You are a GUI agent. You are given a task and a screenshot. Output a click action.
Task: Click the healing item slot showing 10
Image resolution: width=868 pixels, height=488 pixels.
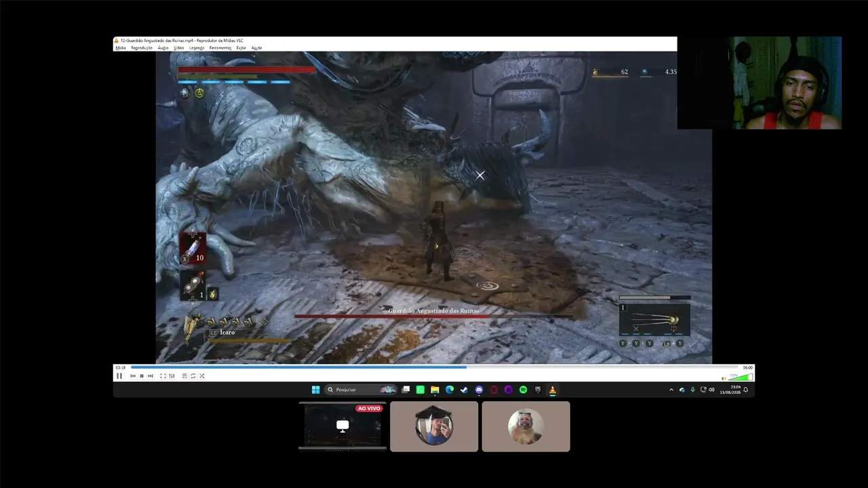[193, 248]
